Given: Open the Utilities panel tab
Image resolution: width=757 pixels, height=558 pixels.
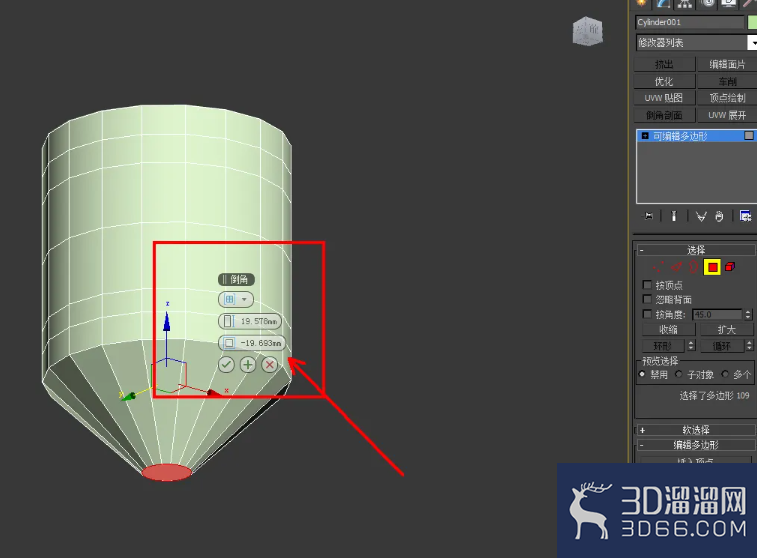Looking at the screenshot, I should click(x=750, y=3).
